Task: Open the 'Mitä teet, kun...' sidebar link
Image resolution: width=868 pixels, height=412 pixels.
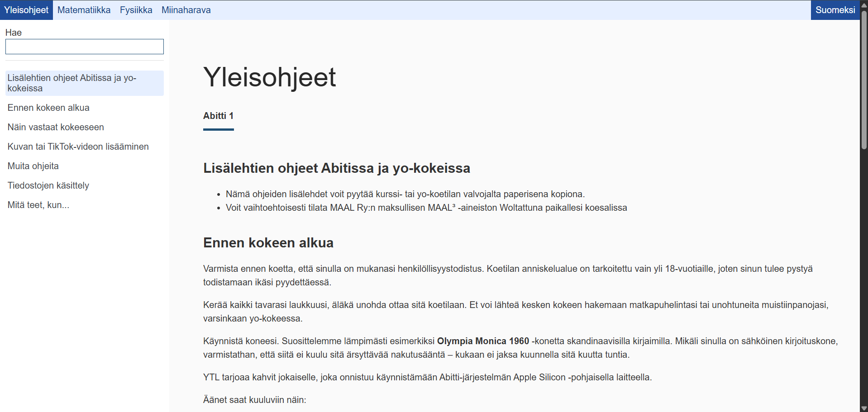Action: pos(38,205)
